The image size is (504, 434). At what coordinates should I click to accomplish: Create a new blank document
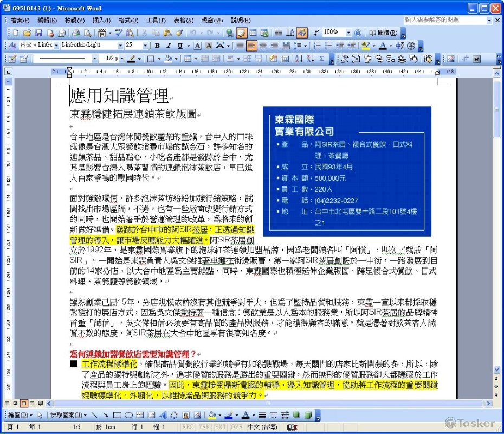(15, 33)
